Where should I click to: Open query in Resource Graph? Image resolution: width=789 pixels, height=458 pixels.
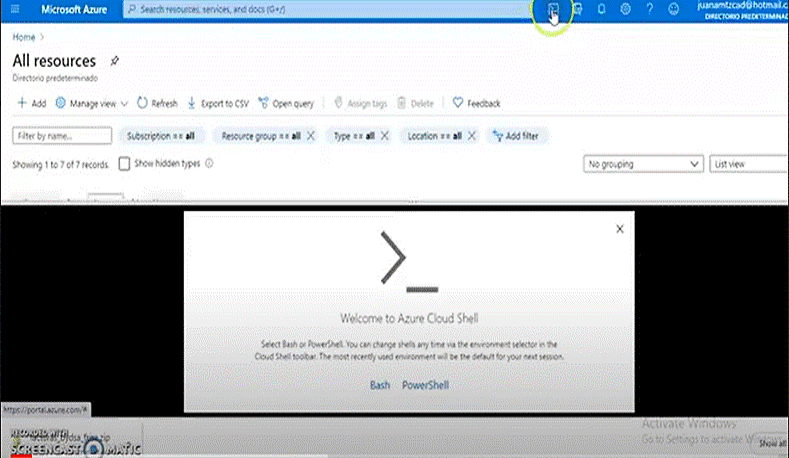click(x=286, y=103)
